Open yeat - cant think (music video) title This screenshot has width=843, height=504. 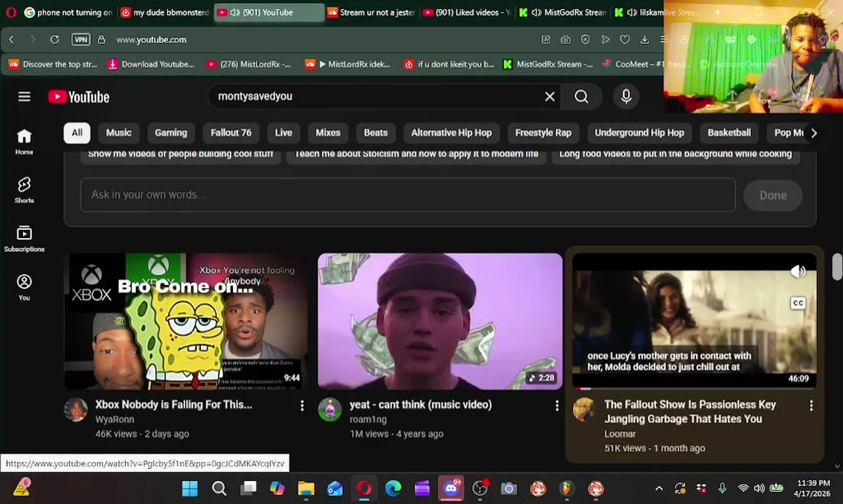421,405
